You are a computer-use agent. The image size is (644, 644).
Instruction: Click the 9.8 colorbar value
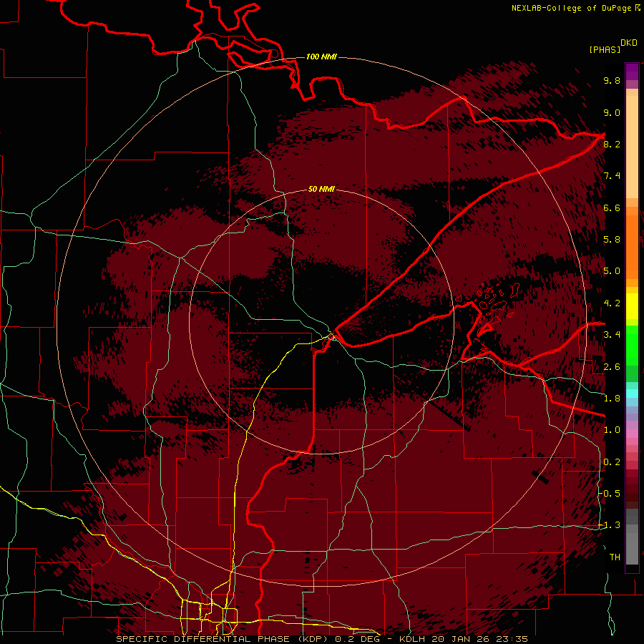click(612, 80)
